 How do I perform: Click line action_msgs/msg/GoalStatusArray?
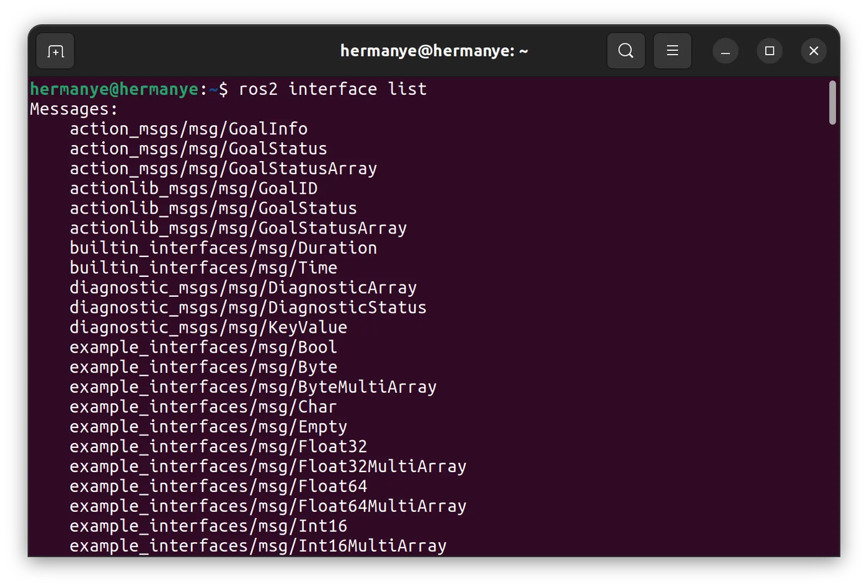click(223, 169)
